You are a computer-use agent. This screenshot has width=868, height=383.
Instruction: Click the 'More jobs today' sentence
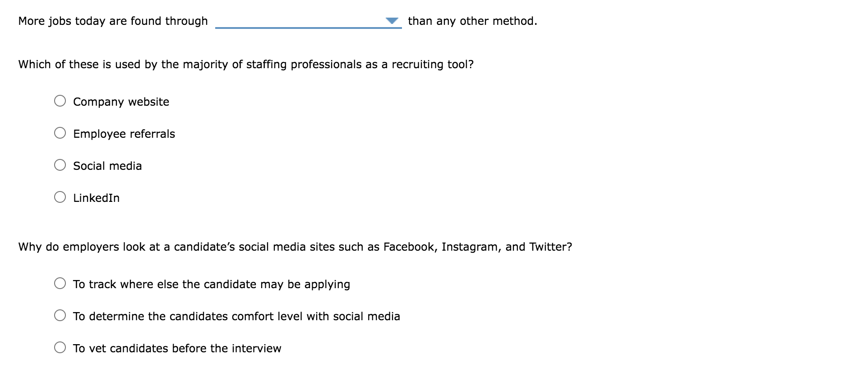[x=113, y=21]
